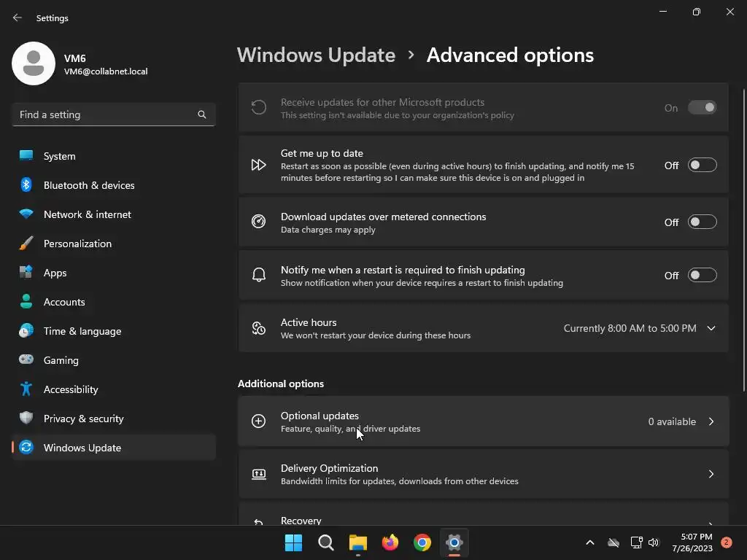The height and width of the screenshot is (560, 747).
Task: Click the VM6 user avatar picture
Action: [x=34, y=63]
